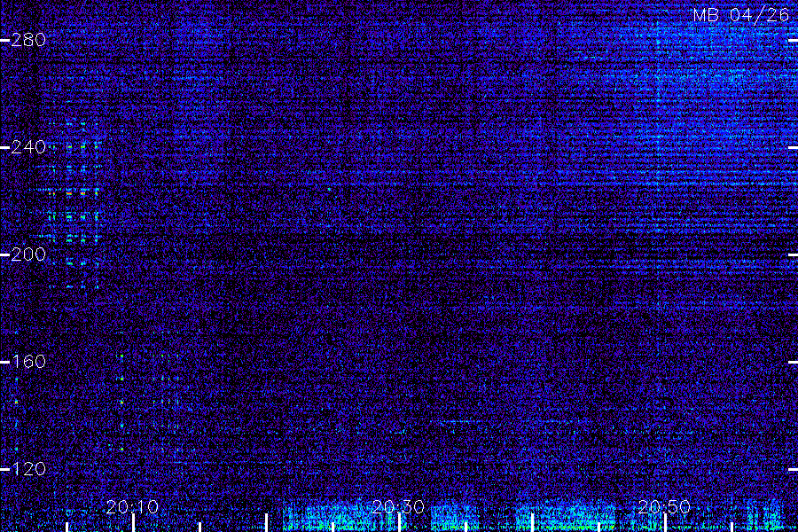Click the 20:10 time axis label
This screenshot has width=798, height=532.
[x=132, y=507]
